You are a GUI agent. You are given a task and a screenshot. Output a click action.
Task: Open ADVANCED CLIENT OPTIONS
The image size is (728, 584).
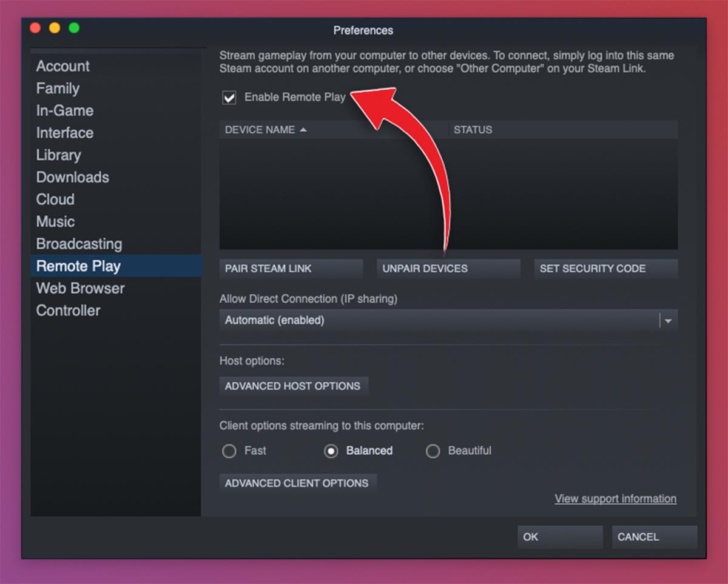(297, 483)
